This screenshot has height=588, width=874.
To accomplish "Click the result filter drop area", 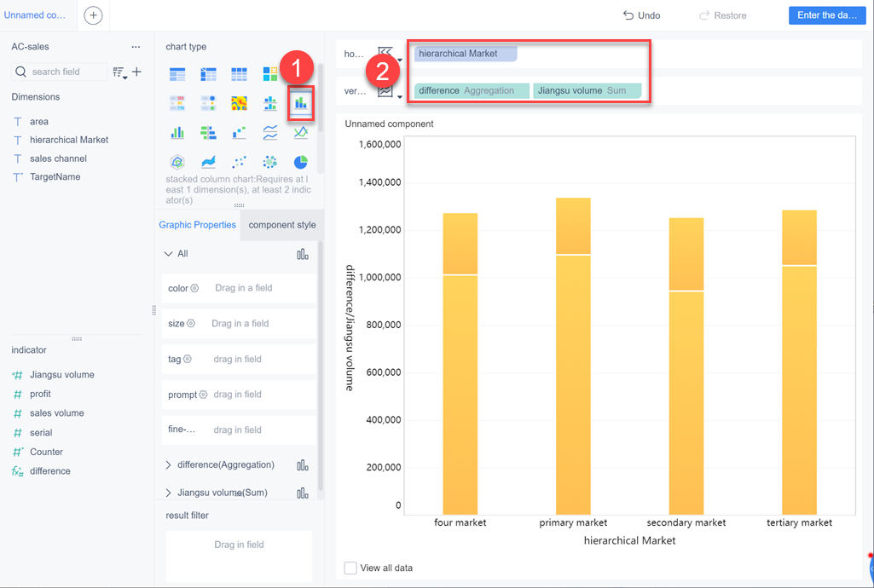I will [239, 556].
